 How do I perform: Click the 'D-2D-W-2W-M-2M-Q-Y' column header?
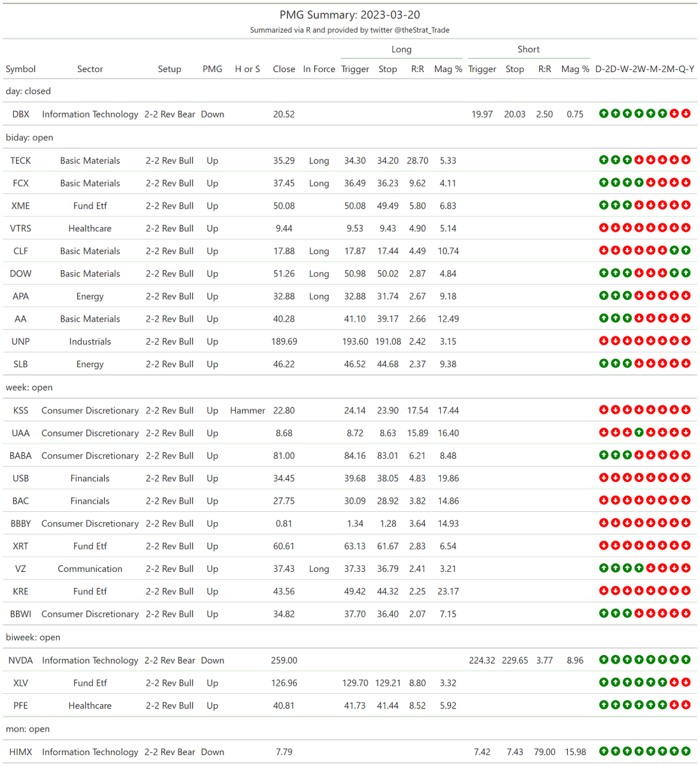tap(644, 69)
